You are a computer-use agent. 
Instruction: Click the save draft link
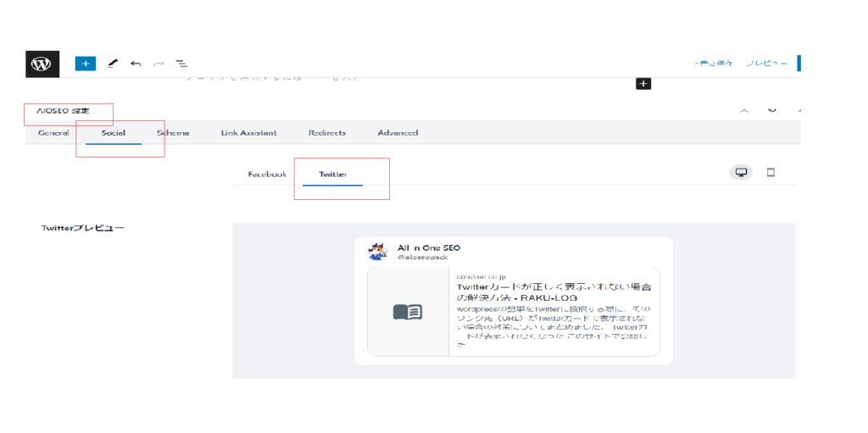pos(714,64)
